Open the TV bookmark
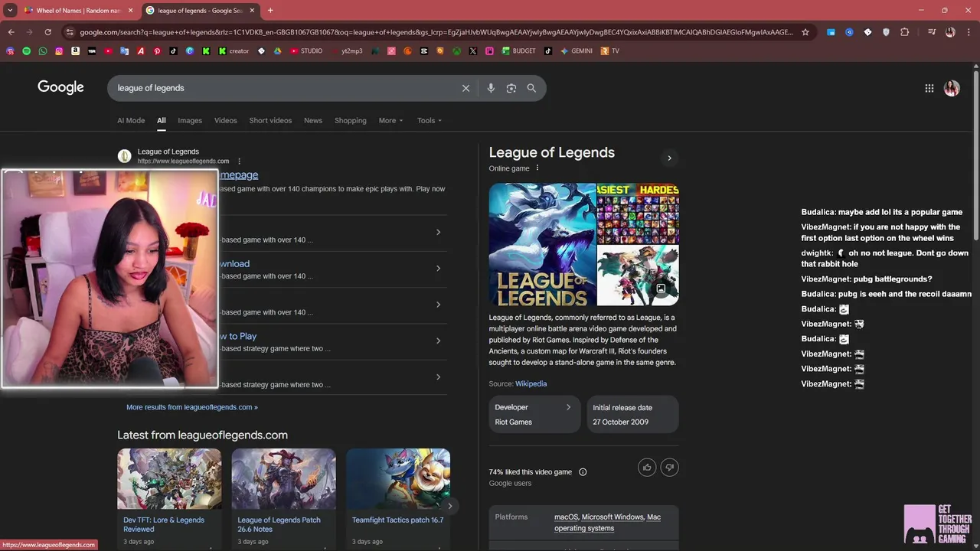Image resolution: width=980 pixels, height=551 pixels. 610,51
